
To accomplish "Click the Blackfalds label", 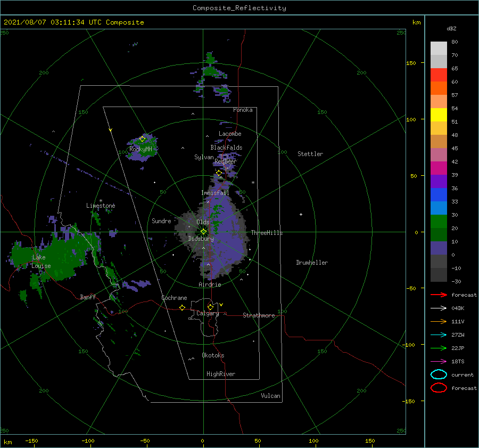I will coord(226,148).
